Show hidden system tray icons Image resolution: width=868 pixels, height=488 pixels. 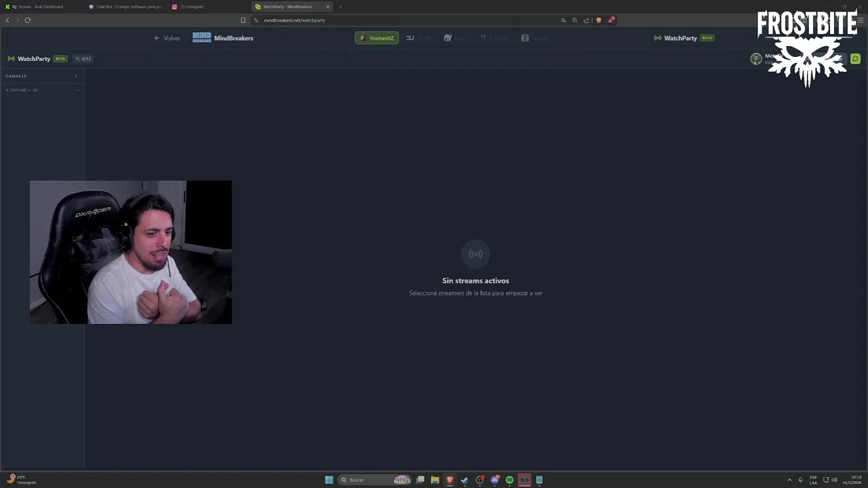[x=789, y=480]
